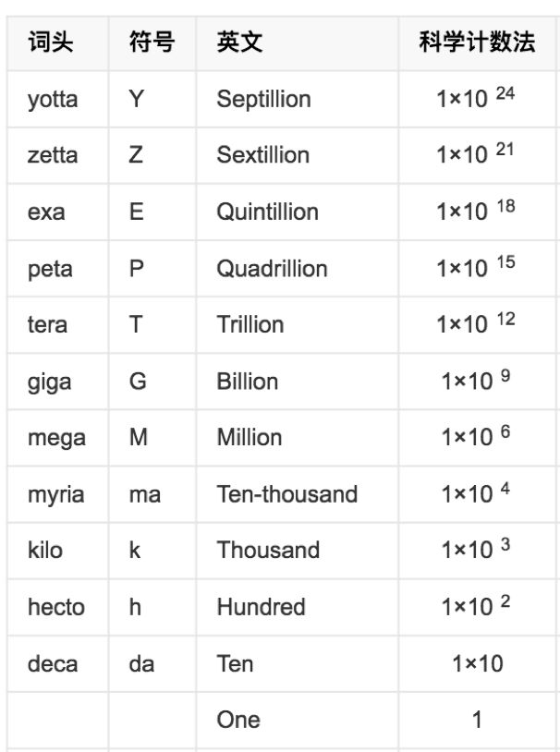This screenshot has width=560, height=752.
Task: Select the yotta prefix cell
Action: (x=53, y=99)
